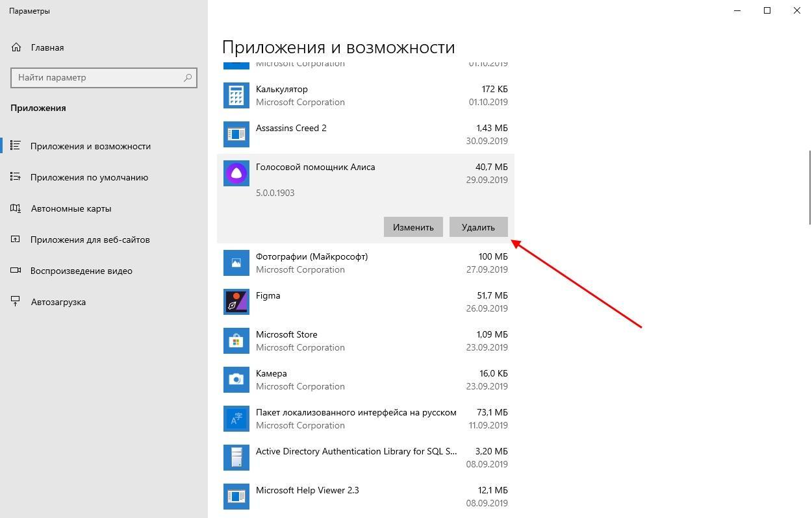Maximize the Параметры window
812x518 pixels.
pyautogui.click(x=767, y=10)
